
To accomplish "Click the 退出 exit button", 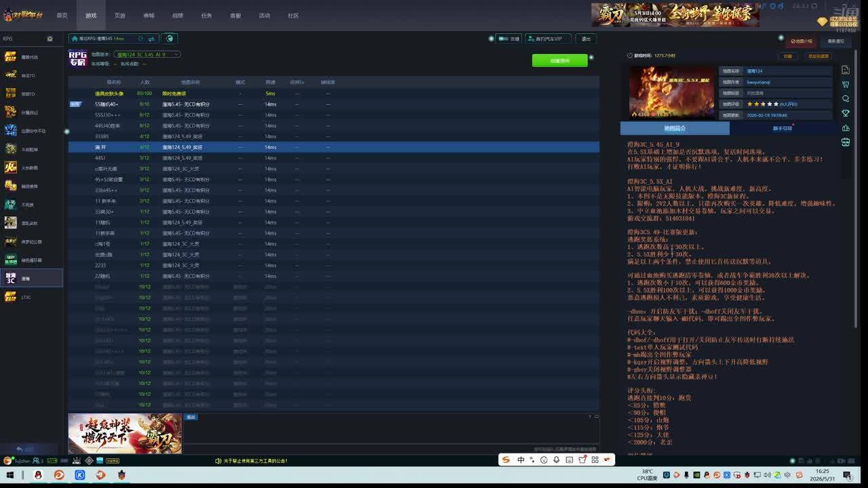I will pyautogui.click(x=586, y=39).
